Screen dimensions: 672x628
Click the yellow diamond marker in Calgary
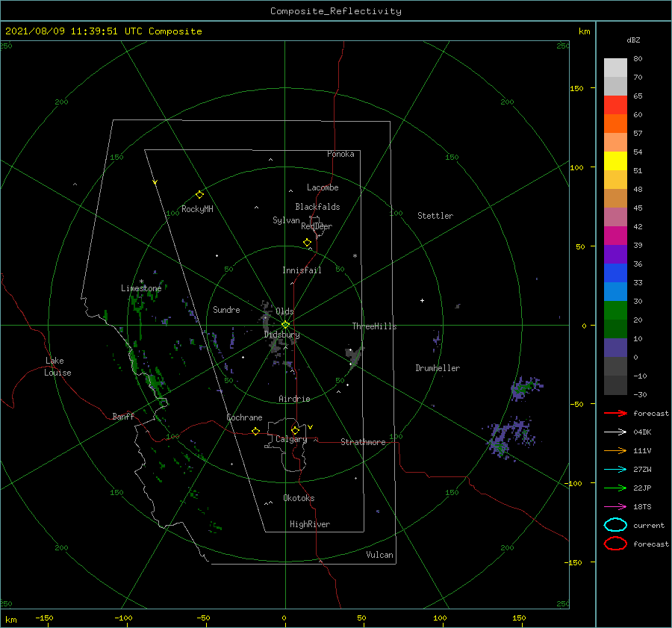click(295, 430)
